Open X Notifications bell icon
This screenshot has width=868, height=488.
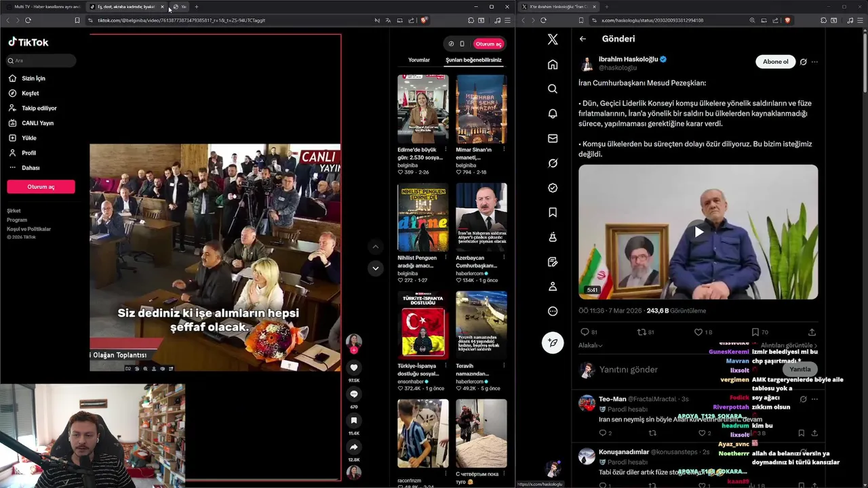(553, 114)
